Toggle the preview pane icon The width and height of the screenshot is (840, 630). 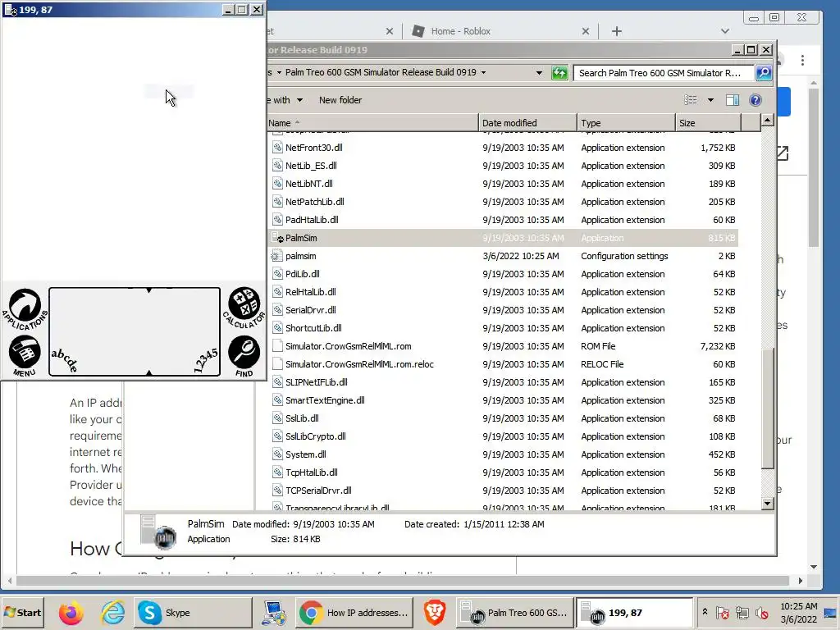733,100
